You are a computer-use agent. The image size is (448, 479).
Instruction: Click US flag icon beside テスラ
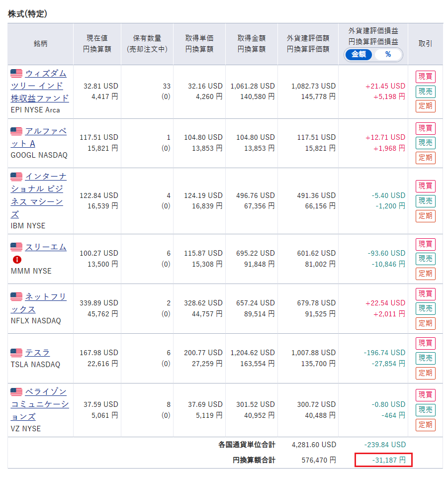(16, 353)
